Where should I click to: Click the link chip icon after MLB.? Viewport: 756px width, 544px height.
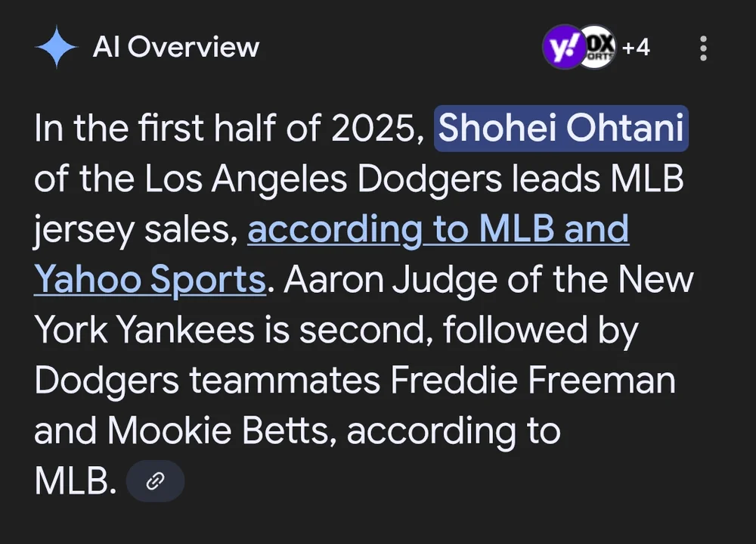[x=155, y=481]
